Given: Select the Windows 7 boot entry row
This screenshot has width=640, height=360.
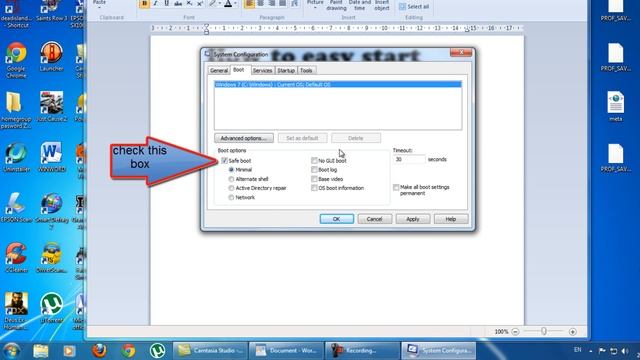Looking at the screenshot, I should tap(338, 84).
